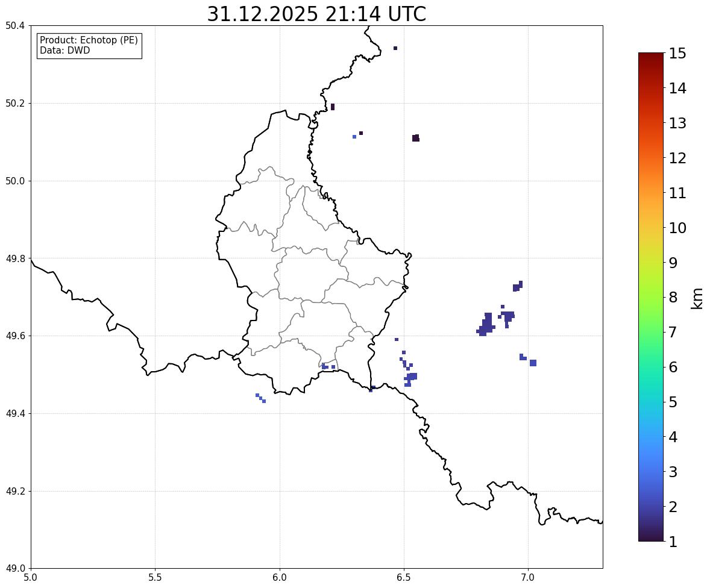
Task: Click the latitude label '49.8'
Action: point(14,258)
